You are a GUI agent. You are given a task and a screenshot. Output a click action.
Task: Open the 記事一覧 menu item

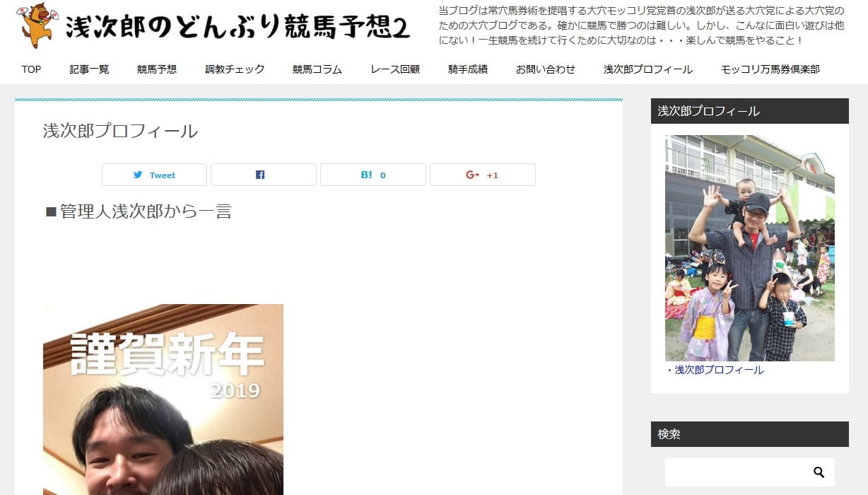pos(90,69)
